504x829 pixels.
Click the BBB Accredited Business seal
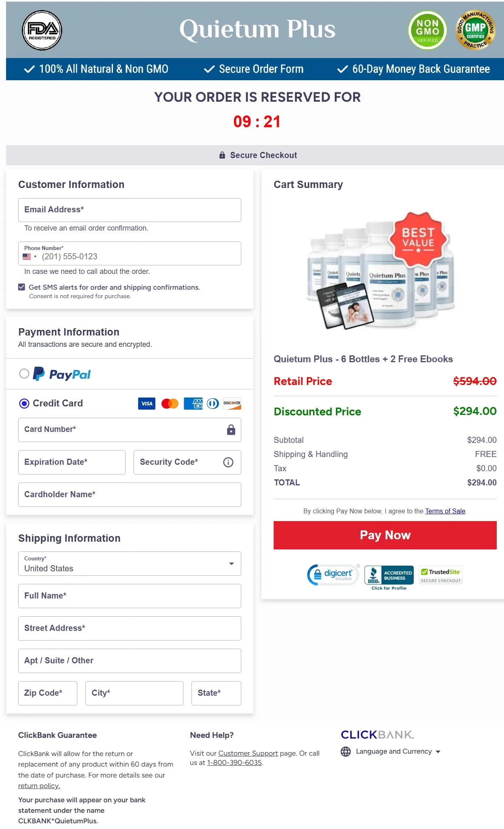[389, 575]
